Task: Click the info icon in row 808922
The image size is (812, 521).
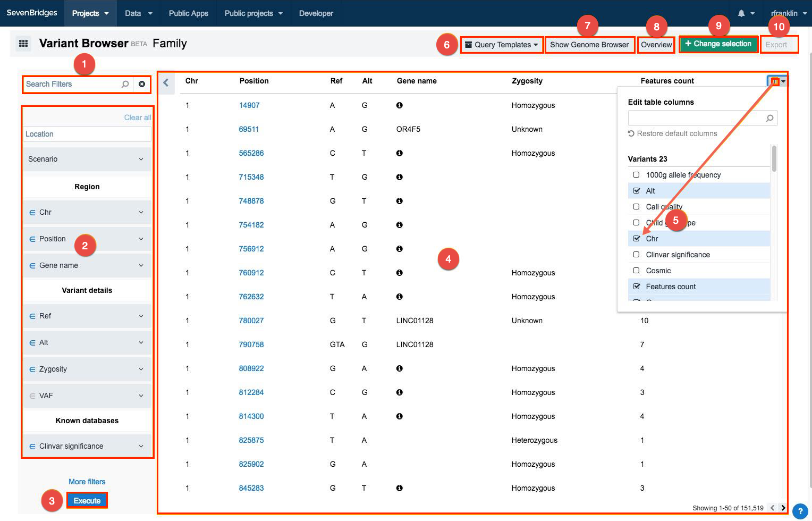Action: [400, 368]
